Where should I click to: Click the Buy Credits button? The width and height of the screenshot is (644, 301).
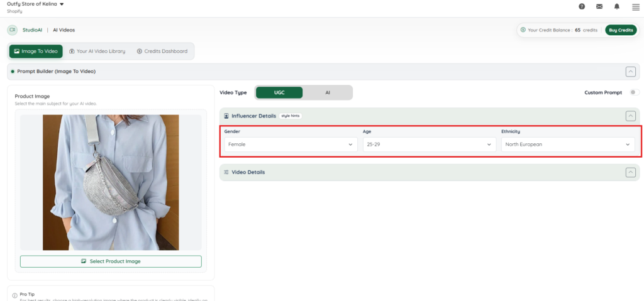pos(621,30)
